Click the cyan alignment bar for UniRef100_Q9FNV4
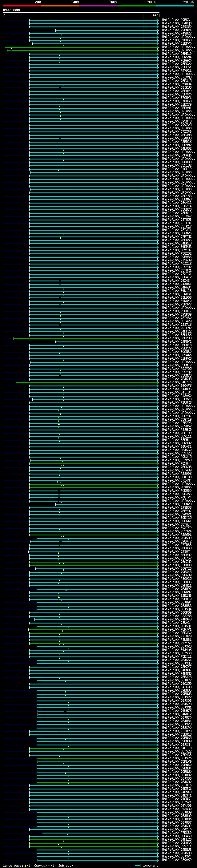 point(107,30)
